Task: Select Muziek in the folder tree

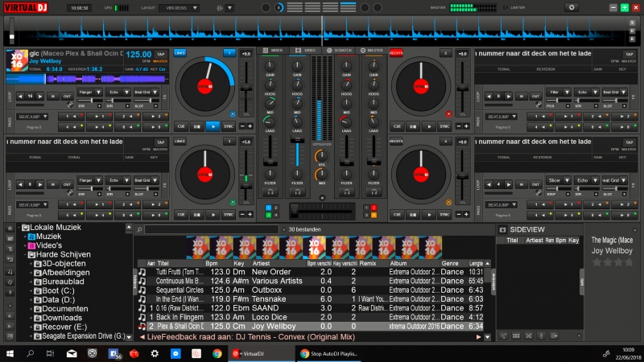Action: click(48, 237)
